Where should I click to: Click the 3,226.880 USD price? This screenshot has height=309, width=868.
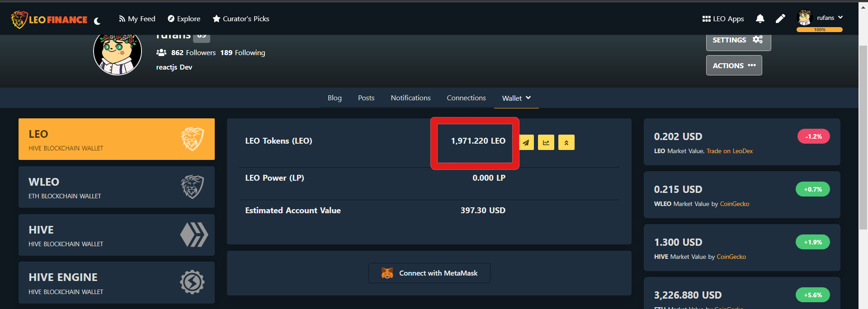click(688, 295)
